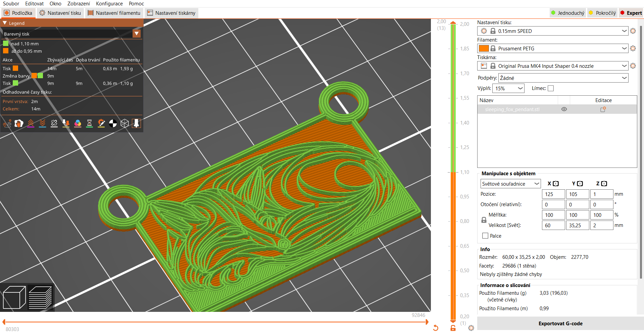The width and height of the screenshot is (644, 332).
Task: Toggle deretractions icon with downward chevrons
Action: coord(42,124)
